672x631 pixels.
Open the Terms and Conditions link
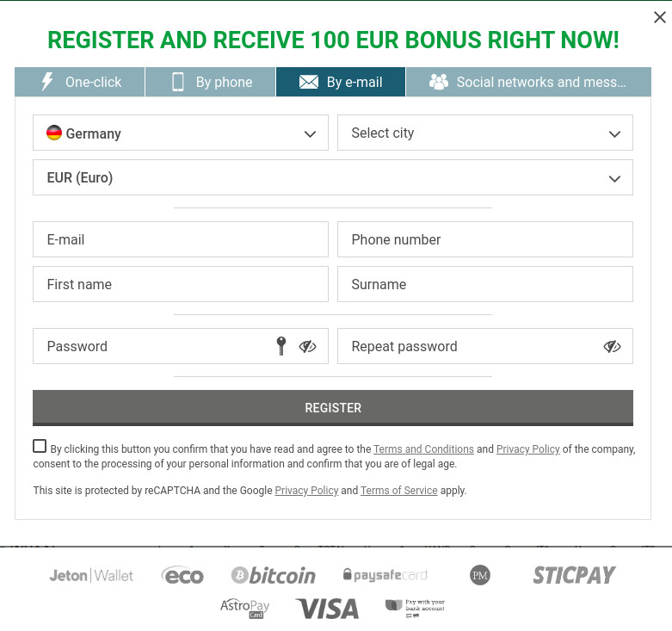coord(423,449)
